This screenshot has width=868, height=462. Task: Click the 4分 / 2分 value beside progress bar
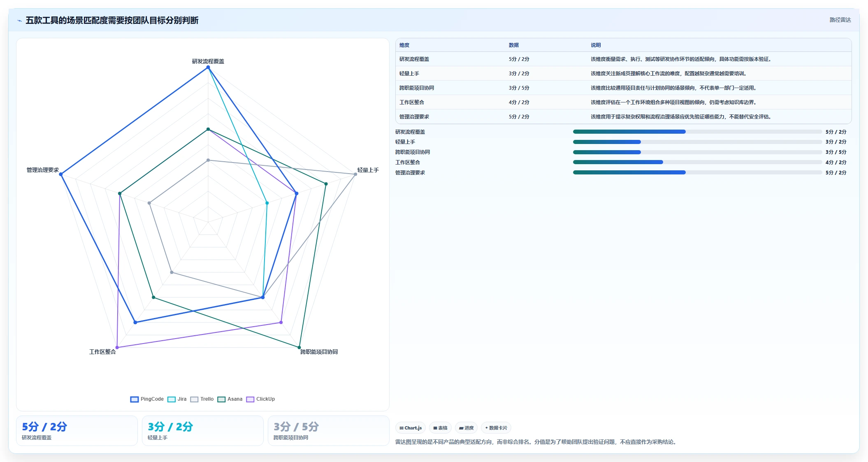coord(836,163)
